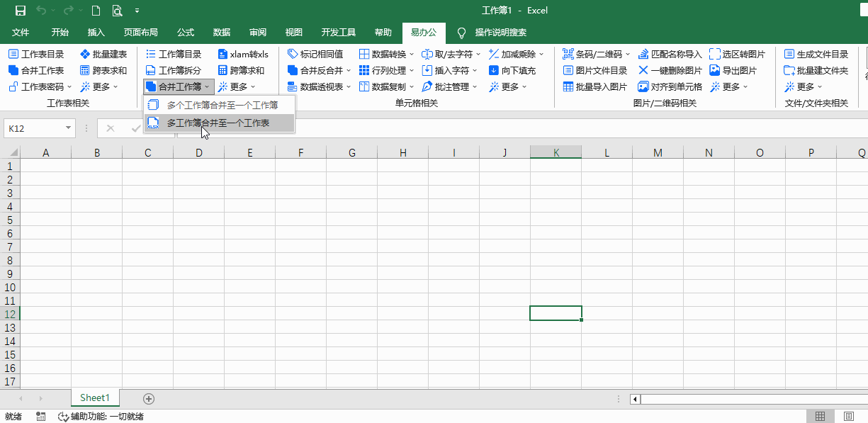Click 选区转图片 selection to picture tool
The image size is (868, 423).
point(738,54)
